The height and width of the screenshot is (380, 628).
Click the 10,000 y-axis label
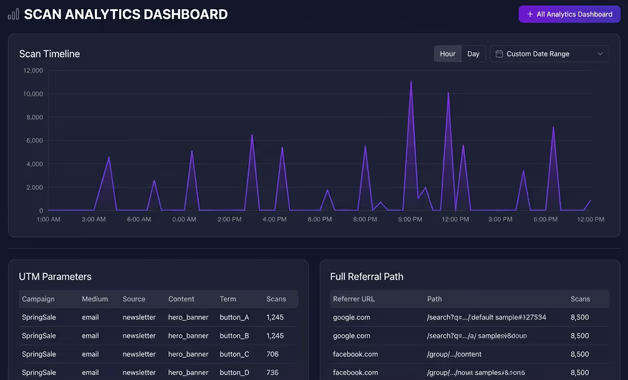pyautogui.click(x=33, y=94)
